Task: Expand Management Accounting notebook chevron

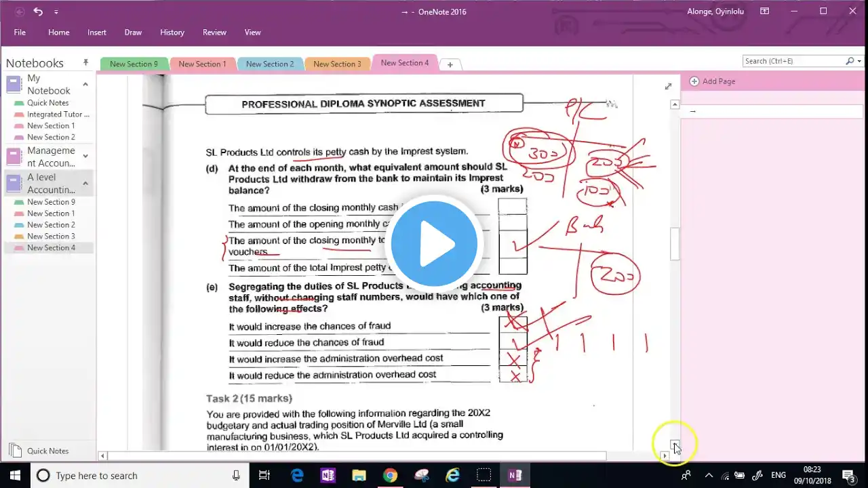Action: click(x=85, y=157)
